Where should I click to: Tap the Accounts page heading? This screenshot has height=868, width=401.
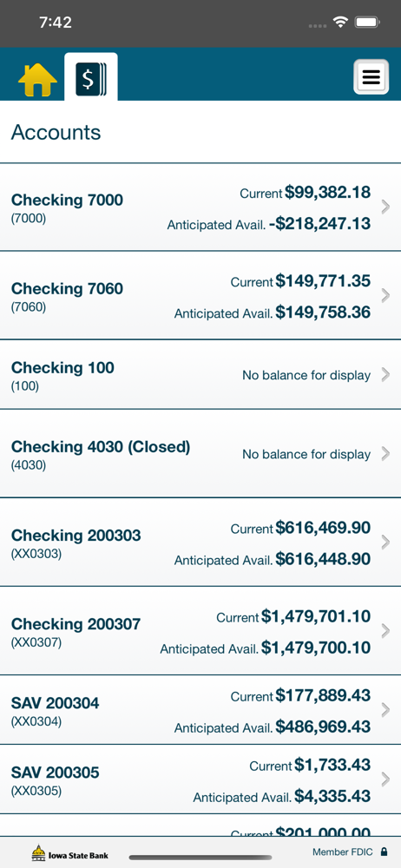click(56, 132)
